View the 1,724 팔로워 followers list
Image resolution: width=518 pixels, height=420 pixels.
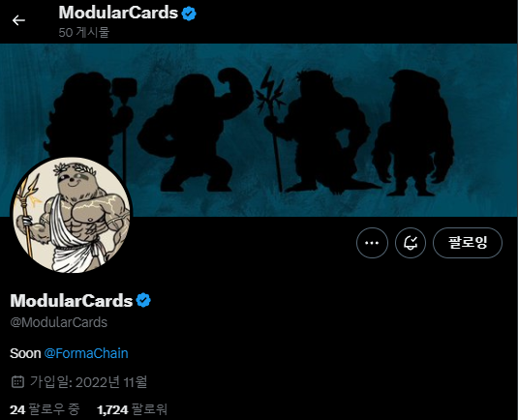coord(132,409)
